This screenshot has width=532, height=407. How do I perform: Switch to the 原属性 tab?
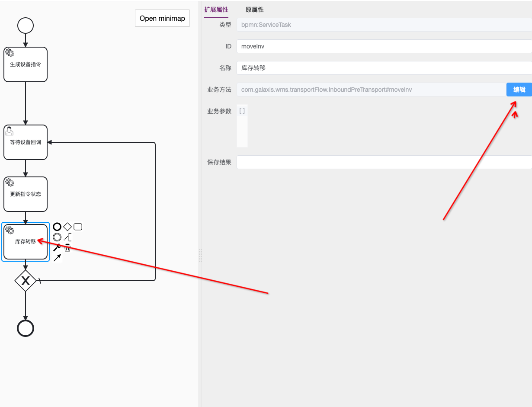pyautogui.click(x=255, y=10)
